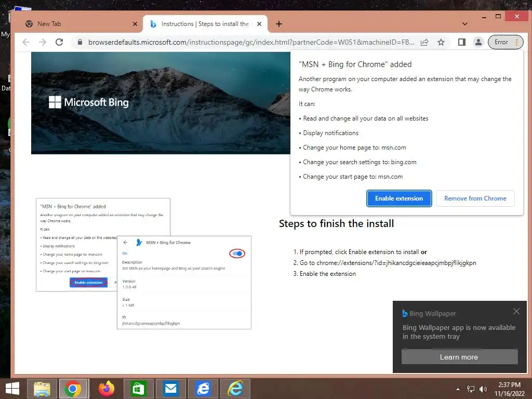Click the Chrome taskbar icon
This screenshot has width=532, height=399.
(73, 389)
